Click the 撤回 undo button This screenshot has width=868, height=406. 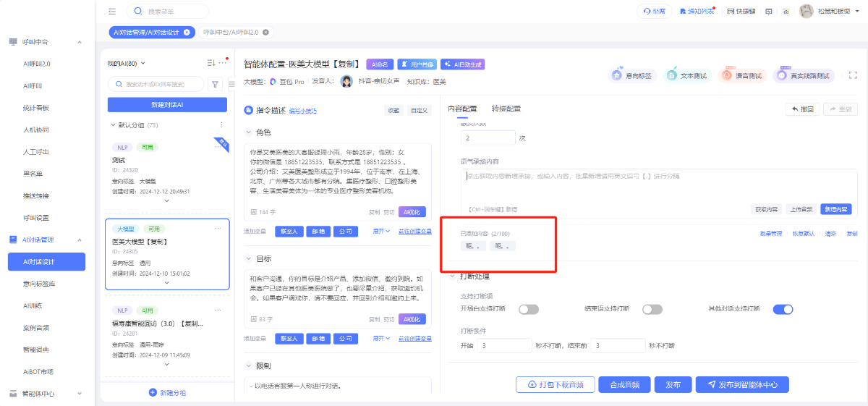click(x=802, y=109)
